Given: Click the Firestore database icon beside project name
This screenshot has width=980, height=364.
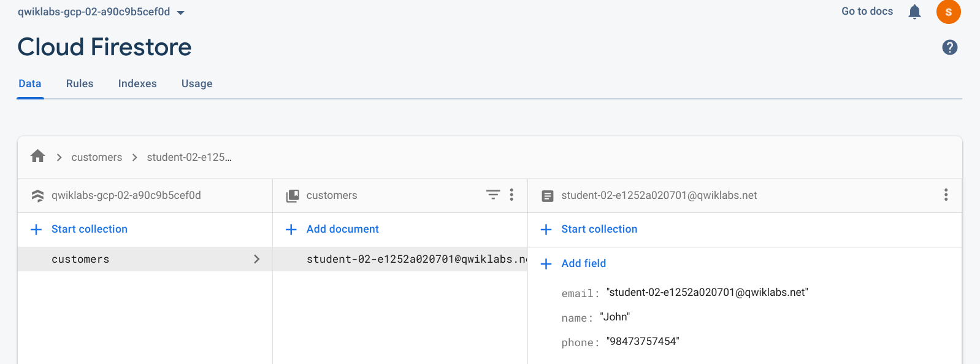Looking at the screenshot, I should [37, 196].
